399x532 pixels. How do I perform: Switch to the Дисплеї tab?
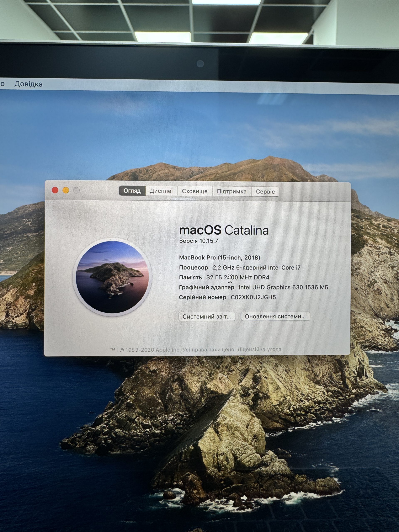point(161,191)
